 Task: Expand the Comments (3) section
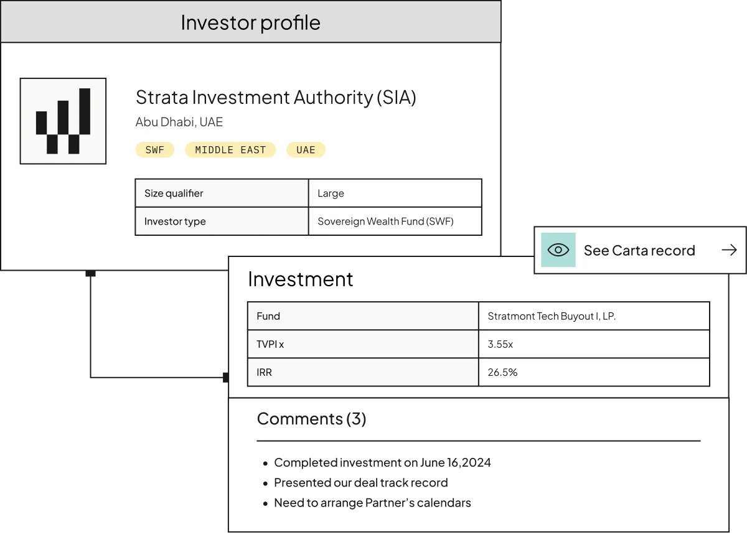312,419
